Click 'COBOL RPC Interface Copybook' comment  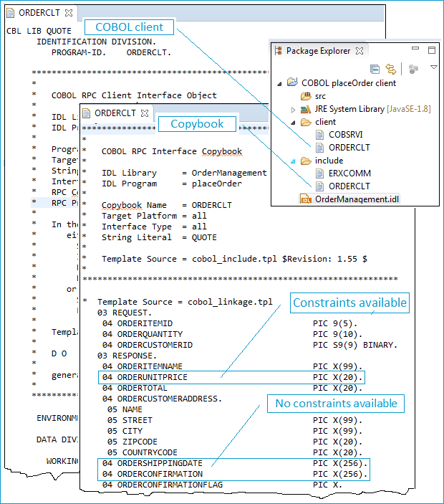click(x=172, y=151)
